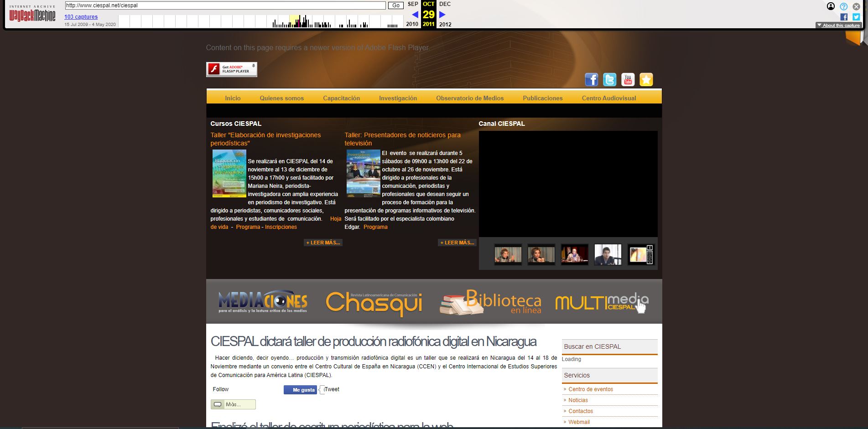The height and width of the screenshot is (429, 868).
Task: Click the Wayback Machine URL input field
Action: point(225,5)
